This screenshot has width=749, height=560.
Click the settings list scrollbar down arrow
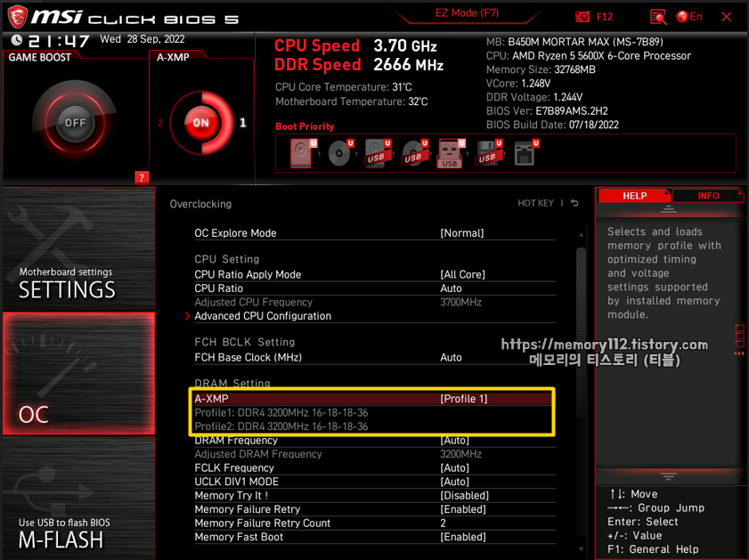(x=581, y=549)
